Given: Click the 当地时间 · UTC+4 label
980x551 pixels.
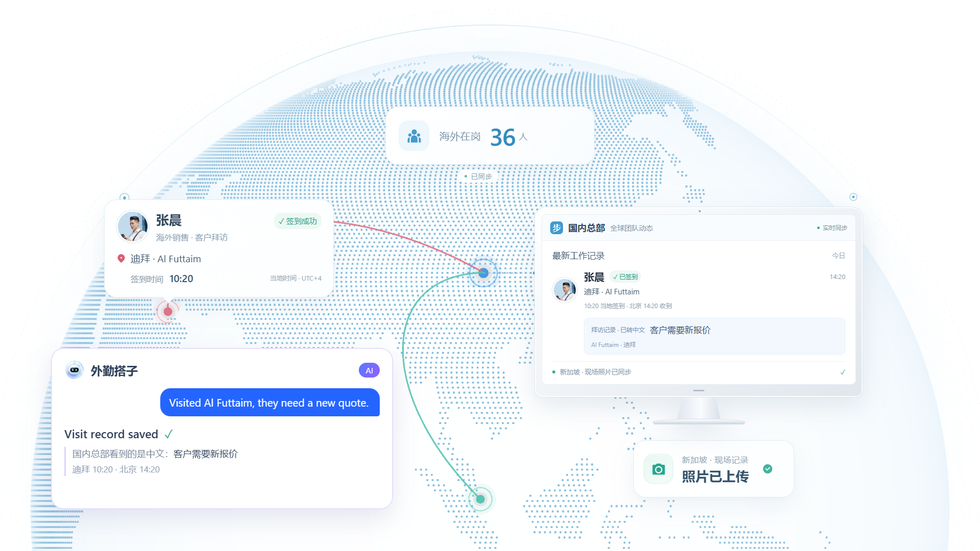Looking at the screenshot, I should click(x=296, y=279).
